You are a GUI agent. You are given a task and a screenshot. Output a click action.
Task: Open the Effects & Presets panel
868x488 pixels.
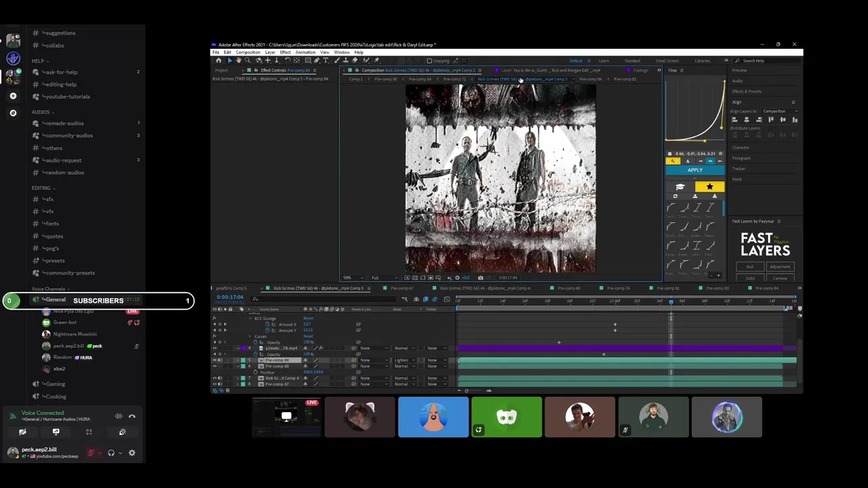click(747, 91)
